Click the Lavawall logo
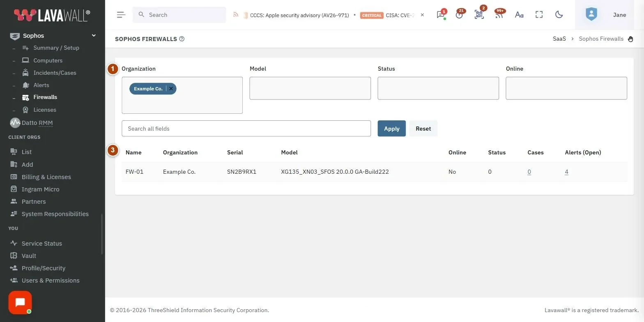Screen dimensions: 644x322 click(52, 15)
